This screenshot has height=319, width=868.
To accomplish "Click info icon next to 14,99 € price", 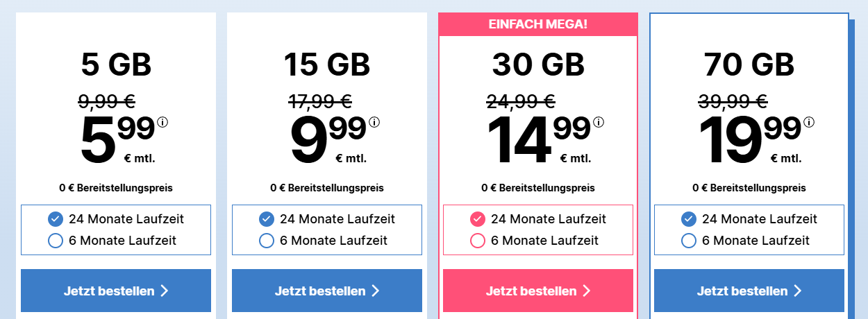I will pyautogui.click(x=599, y=123).
